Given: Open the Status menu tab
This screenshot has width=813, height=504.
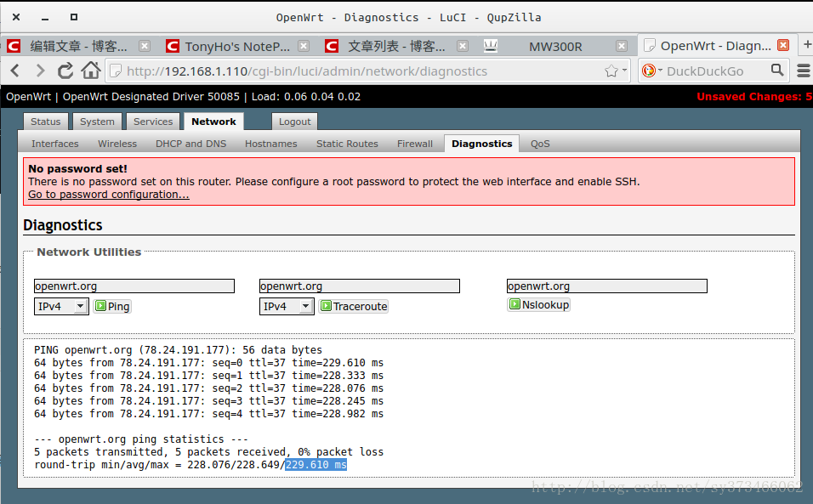Looking at the screenshot, I should (x=46, y=122).
